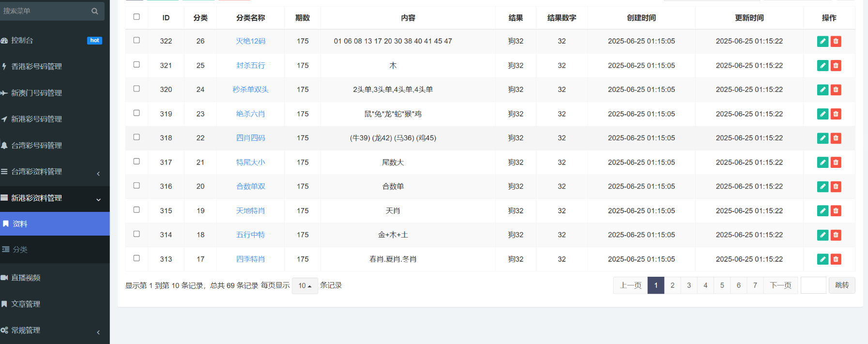
Task: Open the 五行中特 category link
Action: pos(250,235)
